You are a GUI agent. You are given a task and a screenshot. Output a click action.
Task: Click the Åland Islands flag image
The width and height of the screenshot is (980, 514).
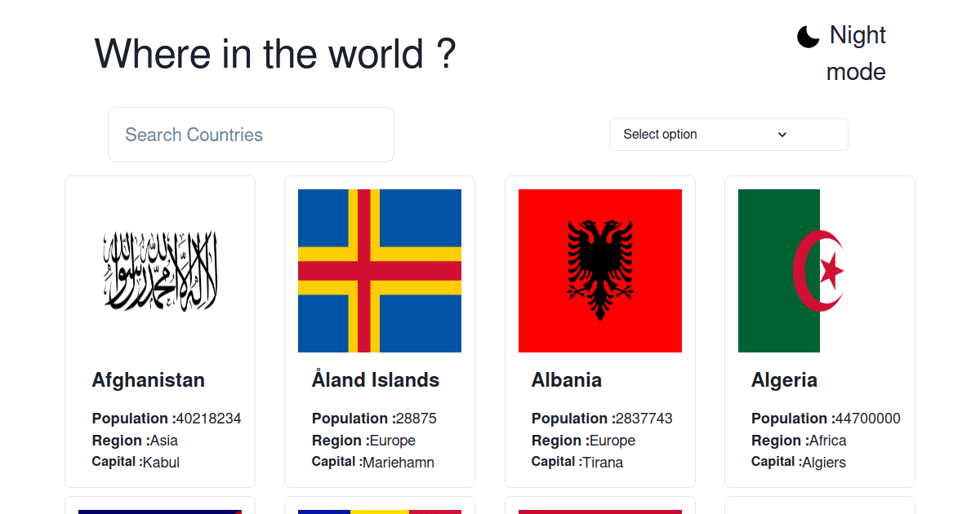click(380, 270)
